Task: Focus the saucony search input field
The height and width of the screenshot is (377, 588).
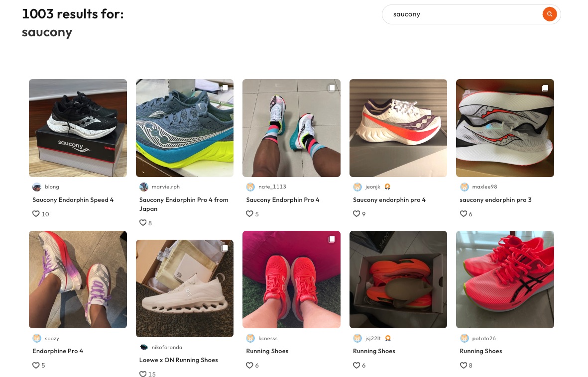Action: pos(463,14)
